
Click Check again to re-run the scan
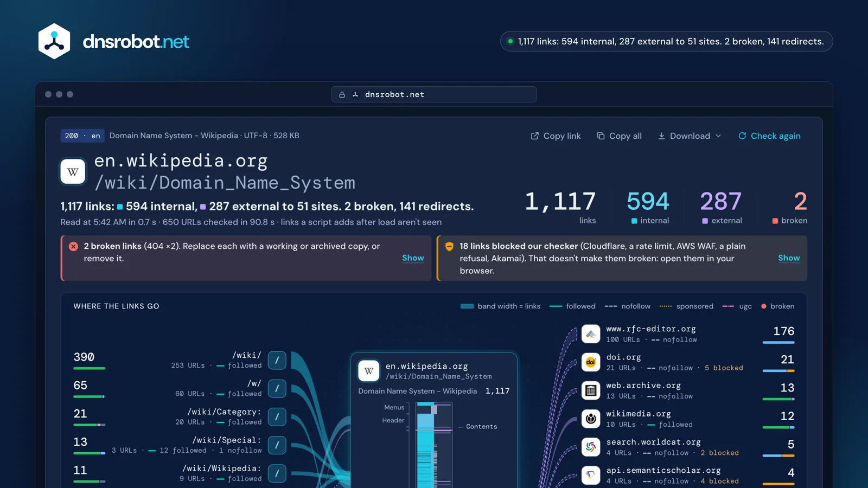pos(769,136)
